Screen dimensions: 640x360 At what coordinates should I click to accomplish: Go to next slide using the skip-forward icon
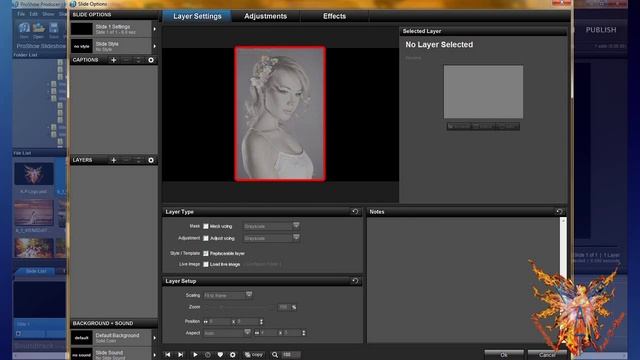(x=180, y=355)
